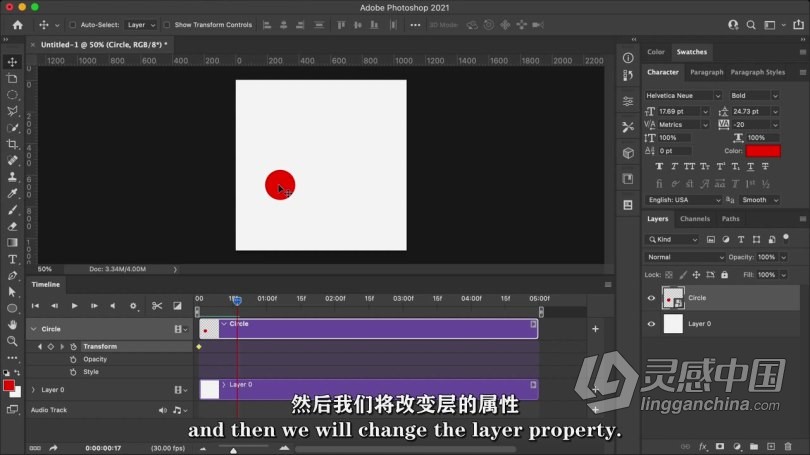Click the red foreground color swatch

tap(9, 386)
